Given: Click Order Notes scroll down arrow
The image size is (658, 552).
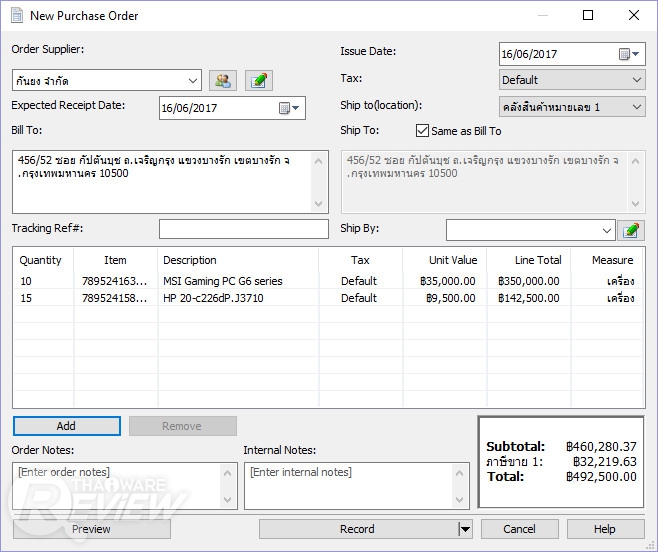Looking at the screenshot, I should pyautogui.click(x=227, y=500).
